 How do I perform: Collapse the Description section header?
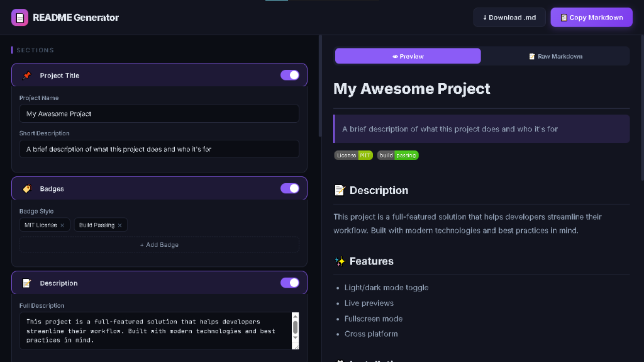(159, 283)
